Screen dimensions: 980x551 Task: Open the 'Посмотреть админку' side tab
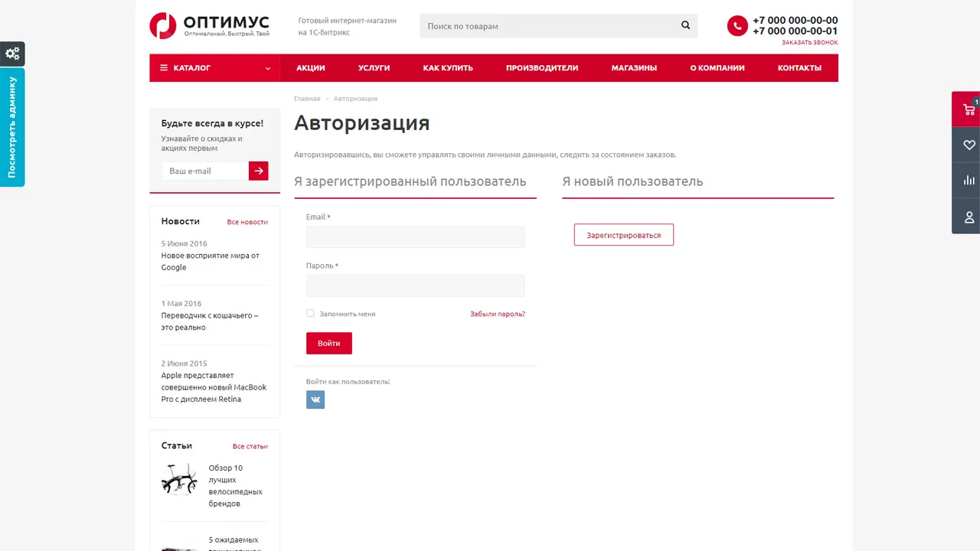pyautogui.click(x=12, y=127)
